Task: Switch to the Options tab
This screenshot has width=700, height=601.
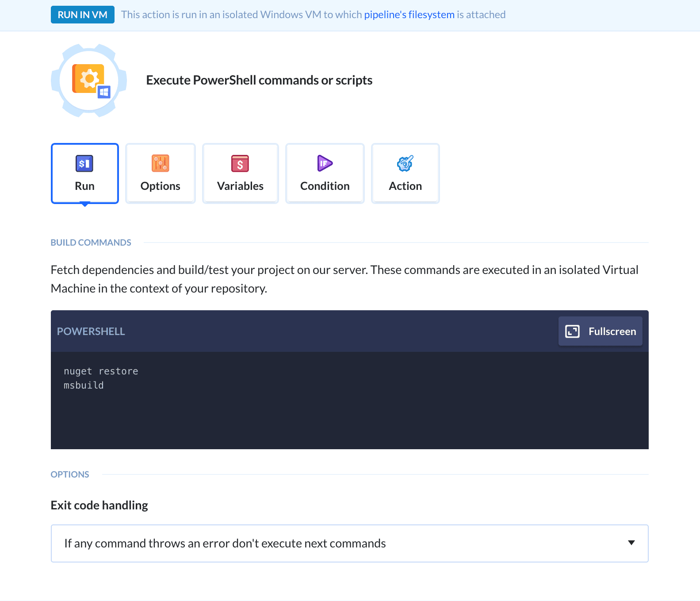Action: point(160,173)
